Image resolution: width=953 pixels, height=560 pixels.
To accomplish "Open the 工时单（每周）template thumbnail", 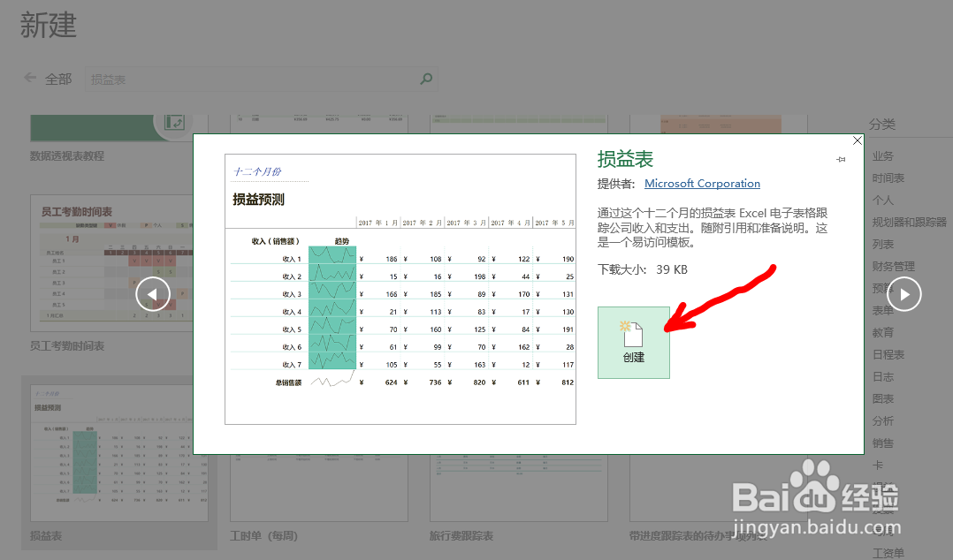I will pos(318,490).
